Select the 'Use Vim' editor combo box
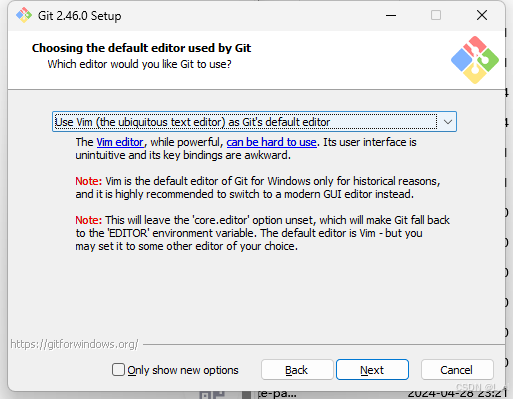 coord(254,122)
